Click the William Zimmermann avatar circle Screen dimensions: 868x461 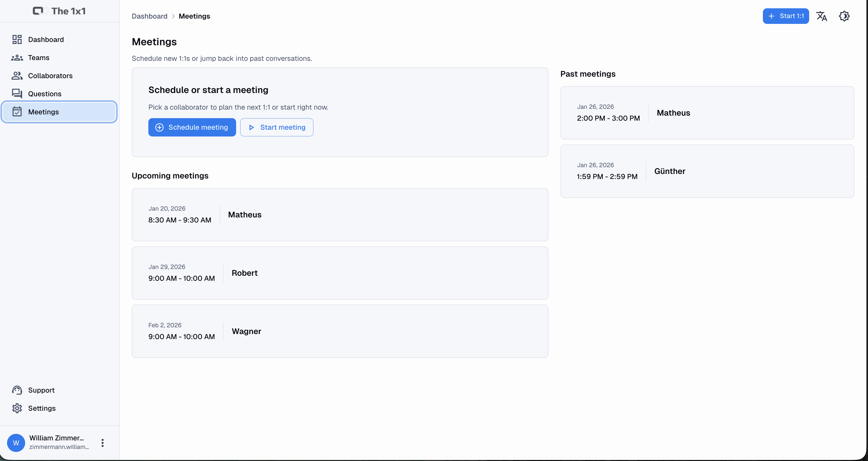pyautogui.click(x=16, y=443)
